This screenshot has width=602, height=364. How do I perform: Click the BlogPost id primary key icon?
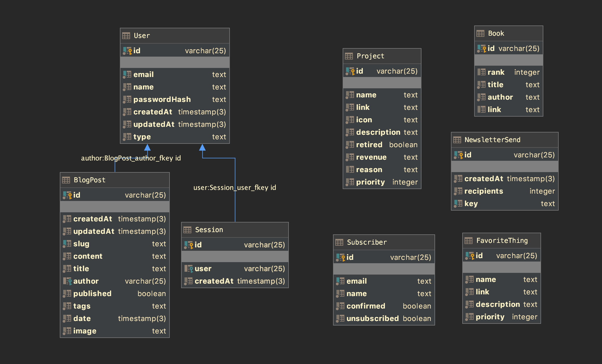(x=67, y=195)
